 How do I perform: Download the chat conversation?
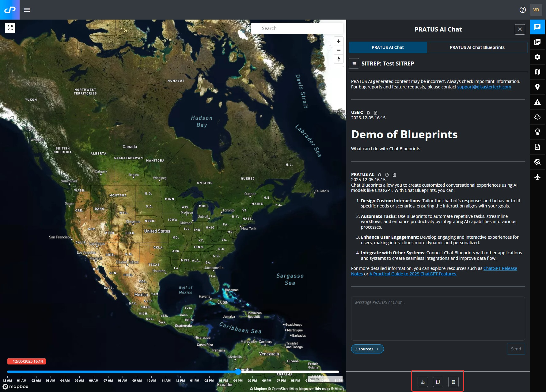pyautogui.click(x=423, y=382)
